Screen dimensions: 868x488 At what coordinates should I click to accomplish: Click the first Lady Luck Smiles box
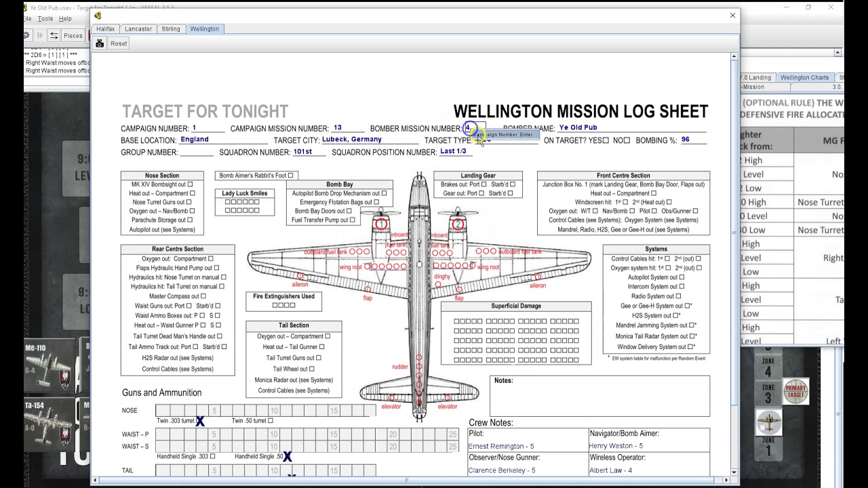(229, 202)
